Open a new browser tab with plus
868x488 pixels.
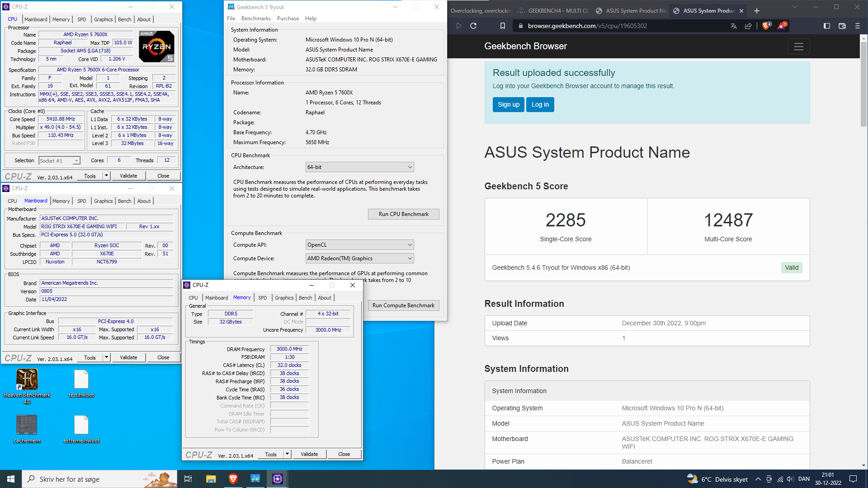(x=757, y=11)
